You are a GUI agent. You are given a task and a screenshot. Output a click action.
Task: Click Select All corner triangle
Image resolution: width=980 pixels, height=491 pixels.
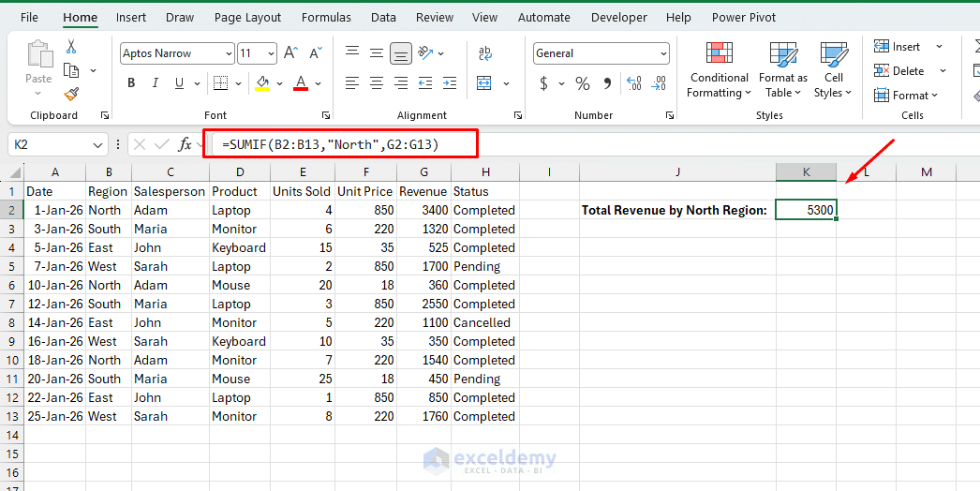pos(14,172)
